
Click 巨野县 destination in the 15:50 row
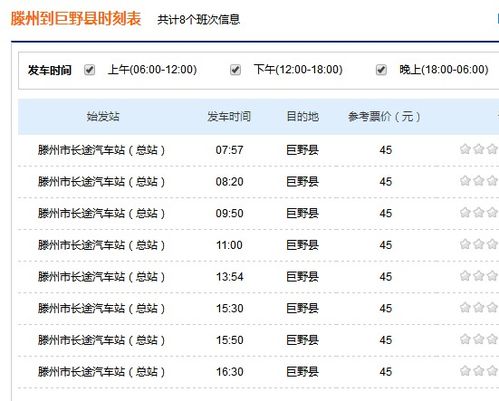click(303, 340)
